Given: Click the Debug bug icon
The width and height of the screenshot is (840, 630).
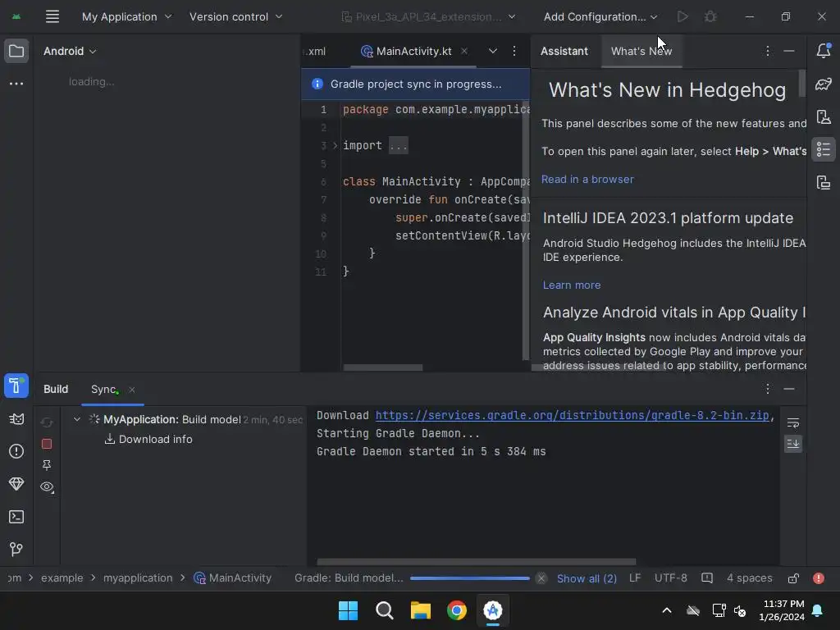Looking at the screenshot, I should coord(710,16).
